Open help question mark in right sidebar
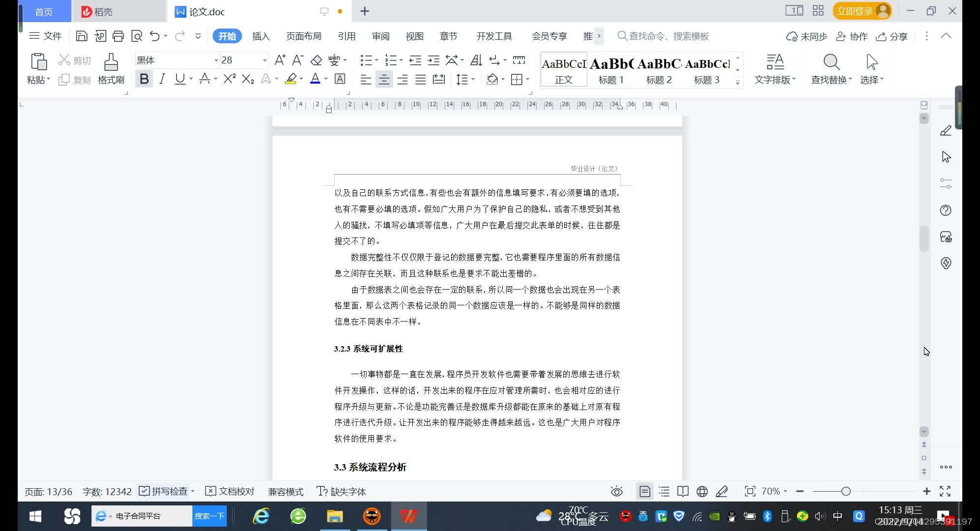 [946, 210]
